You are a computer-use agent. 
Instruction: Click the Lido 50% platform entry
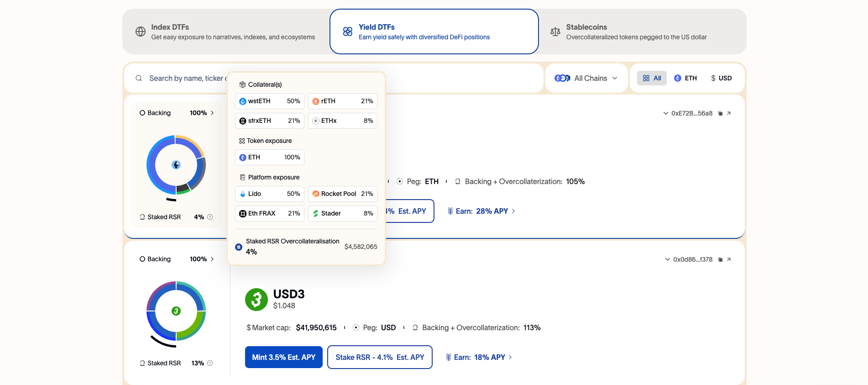[x=270, y=194]
